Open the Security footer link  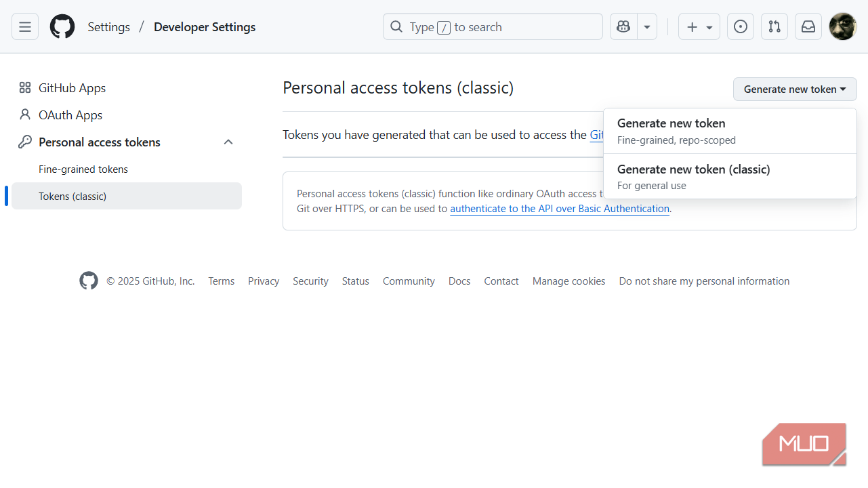tap(310, 281)
